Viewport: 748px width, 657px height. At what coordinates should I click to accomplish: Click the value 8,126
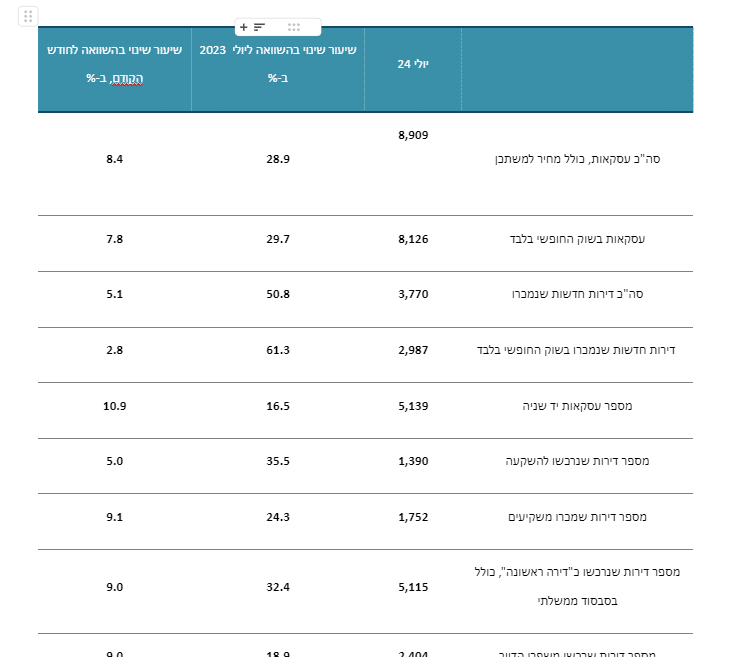[413, 239]
